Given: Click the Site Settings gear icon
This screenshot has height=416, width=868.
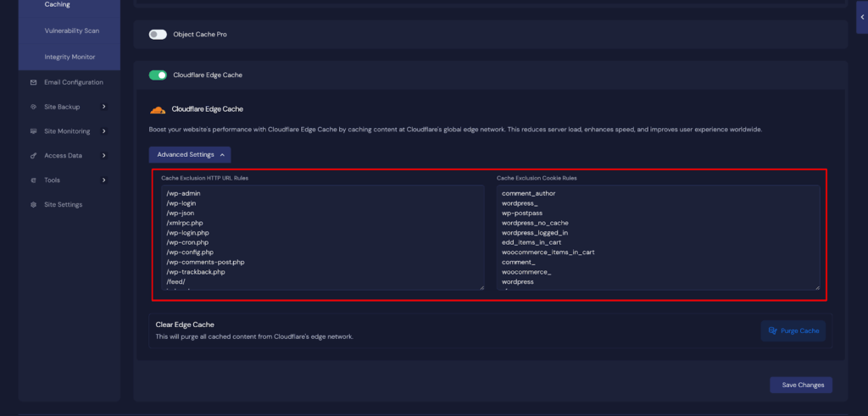Looking at the screenshot, I should 33,205.
